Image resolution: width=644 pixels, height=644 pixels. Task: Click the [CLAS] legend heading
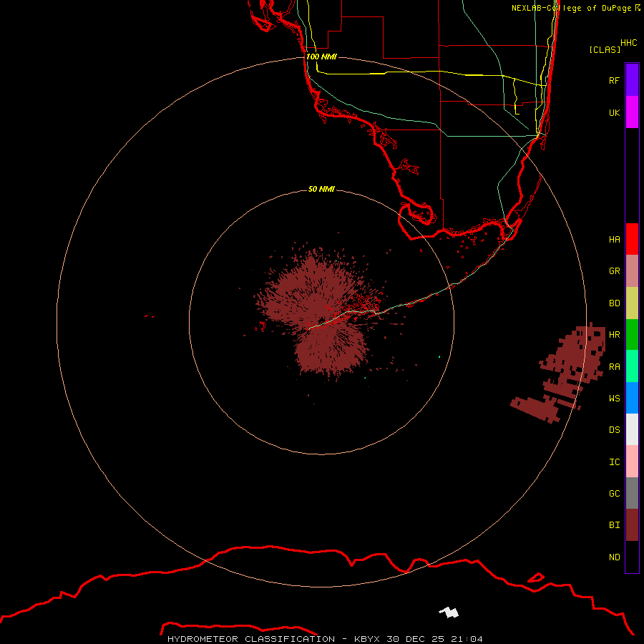(605, 49)
